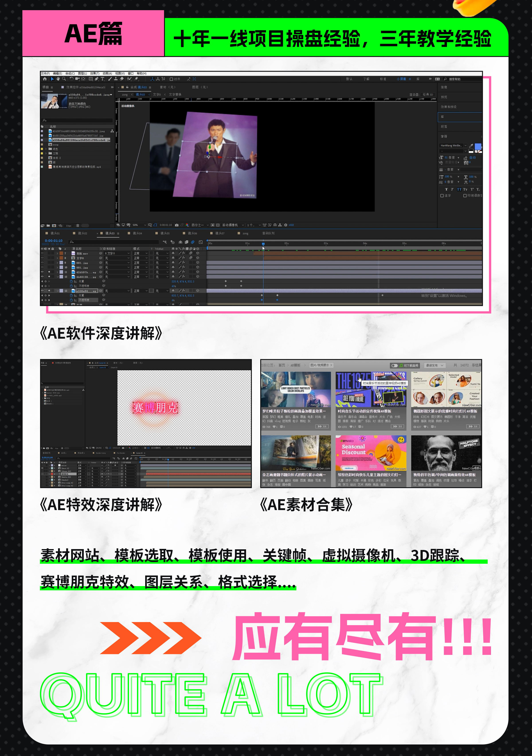Select the Eraser tool

[x=122, y=79]
